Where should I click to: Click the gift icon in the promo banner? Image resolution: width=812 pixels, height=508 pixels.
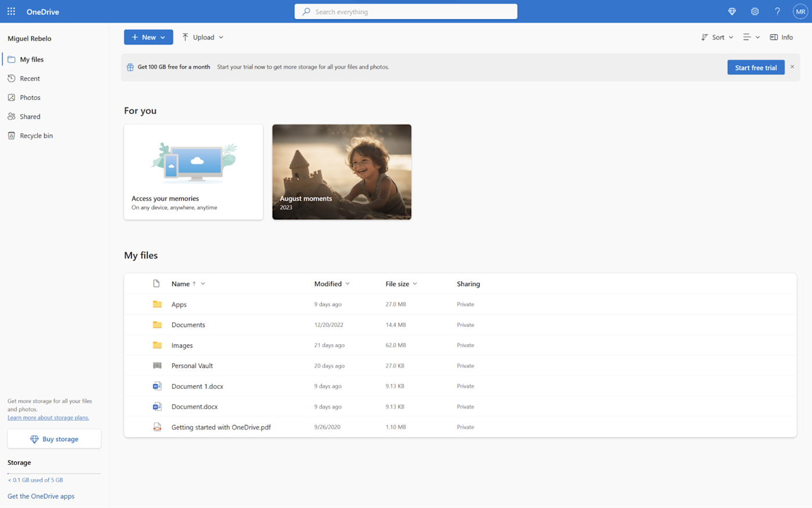(130, 67)
